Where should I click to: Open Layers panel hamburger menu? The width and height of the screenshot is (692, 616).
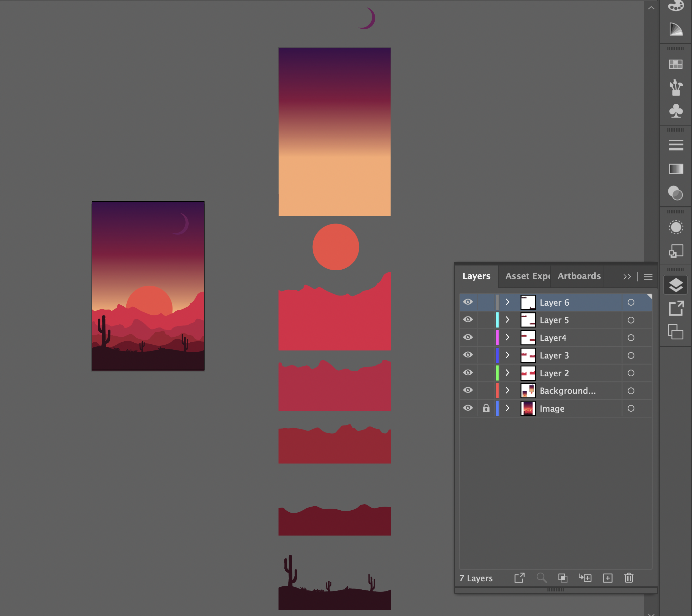[x=648, y=277]
